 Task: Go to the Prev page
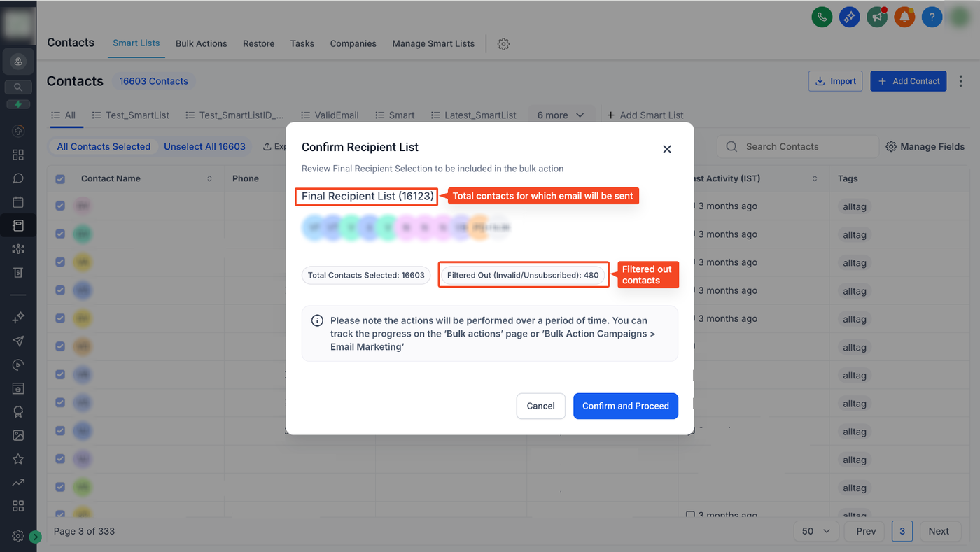866,531
